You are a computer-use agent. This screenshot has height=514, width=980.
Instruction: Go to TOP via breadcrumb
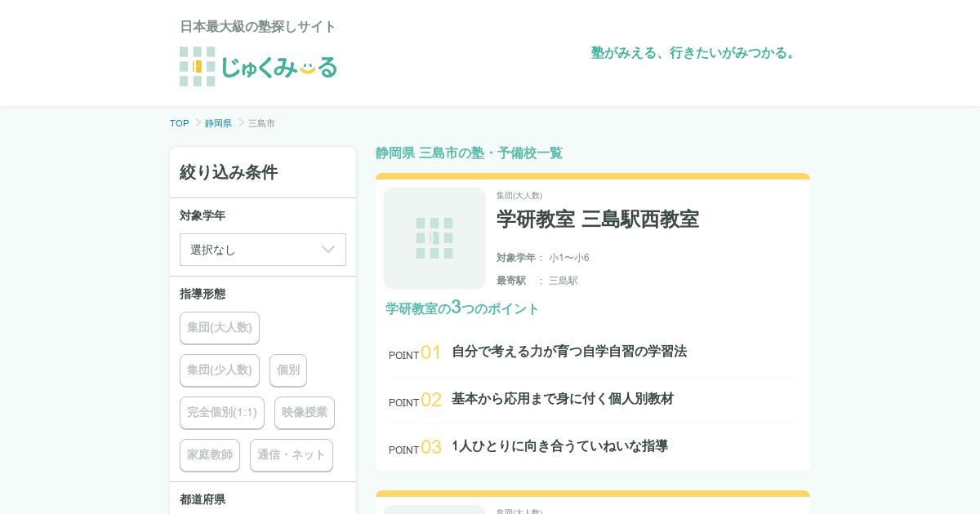pyautogui.click(x=180, y=123)
